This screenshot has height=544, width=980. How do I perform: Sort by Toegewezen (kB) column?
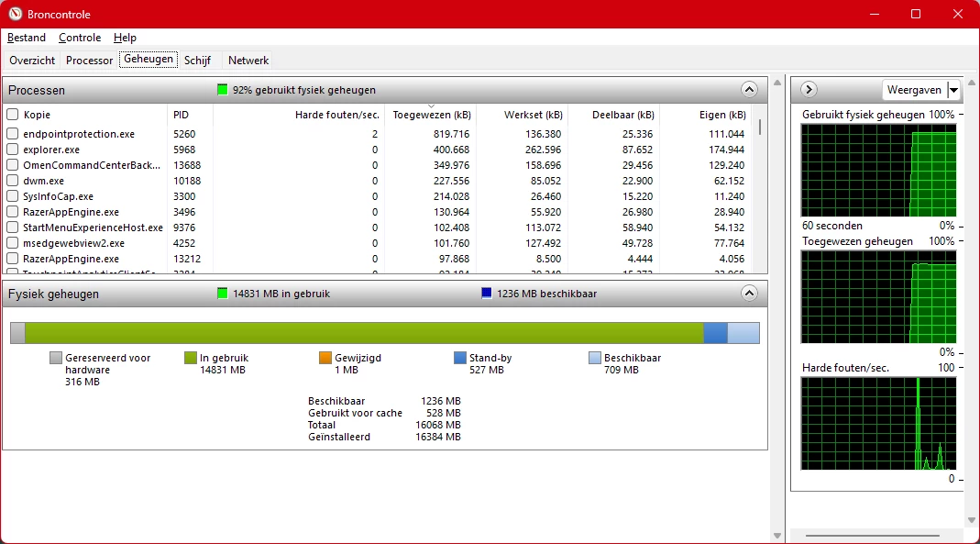point(431,115)
